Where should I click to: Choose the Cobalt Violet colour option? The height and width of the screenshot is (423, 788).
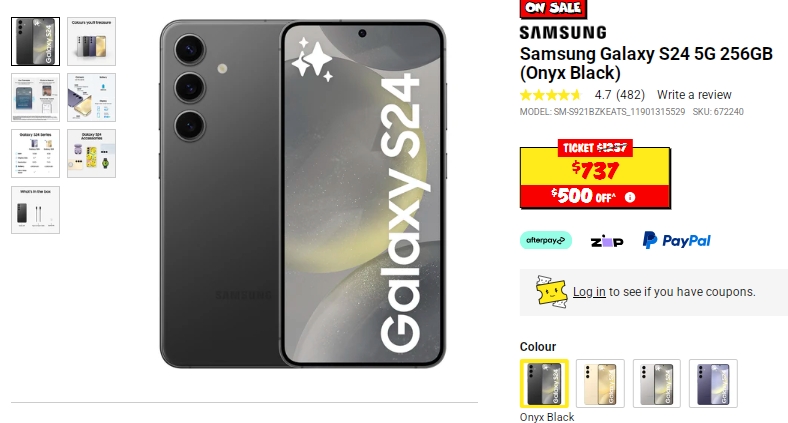(713, 383)
